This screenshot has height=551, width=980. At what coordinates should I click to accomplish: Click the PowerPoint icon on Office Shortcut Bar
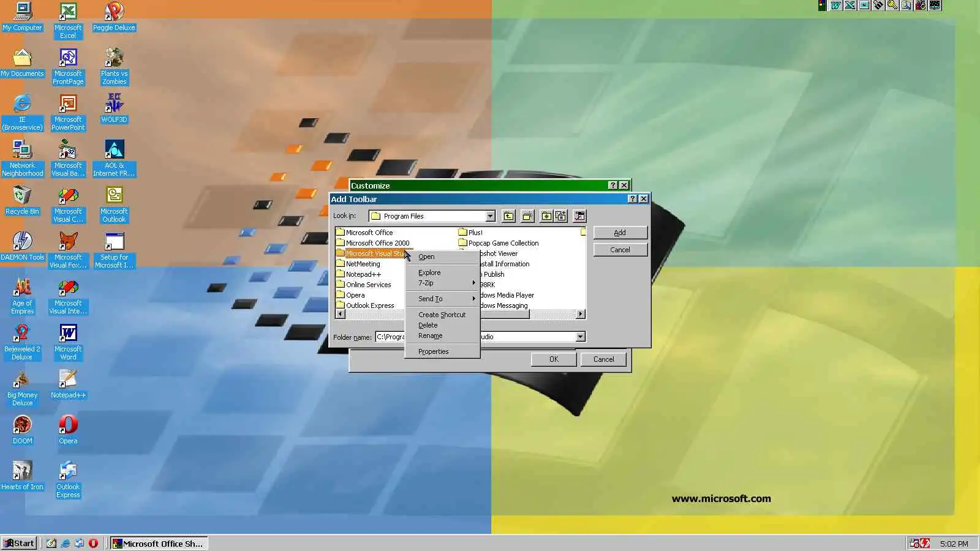pos(864,6)
